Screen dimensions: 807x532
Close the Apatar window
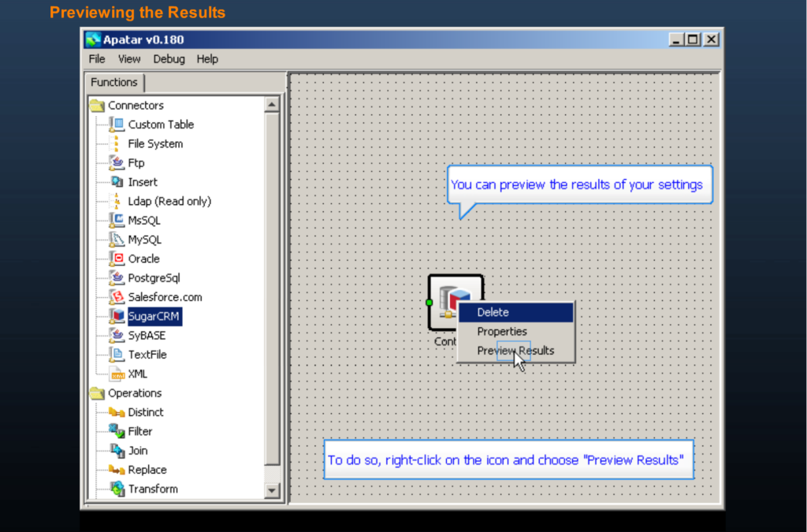pos(712,39)
